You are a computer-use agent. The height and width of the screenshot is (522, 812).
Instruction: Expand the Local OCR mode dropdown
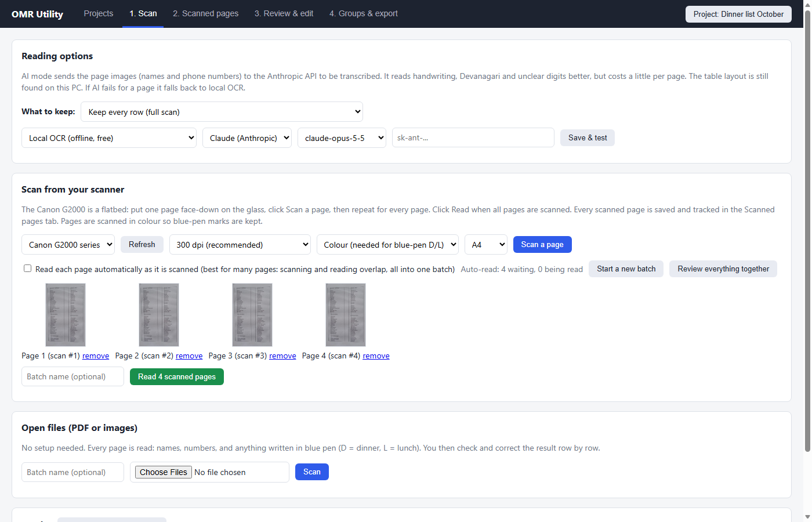[x=109, y=138]
